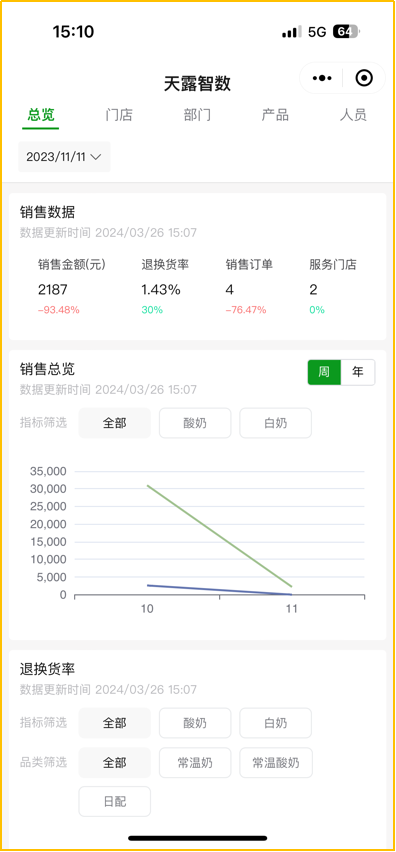
Task: Tap the circular close target icon
Action: pyautogui.click(x=364, y=78)
